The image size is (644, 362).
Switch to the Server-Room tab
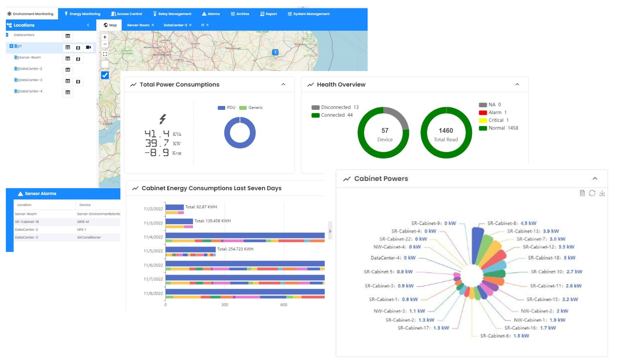[138, 25]
